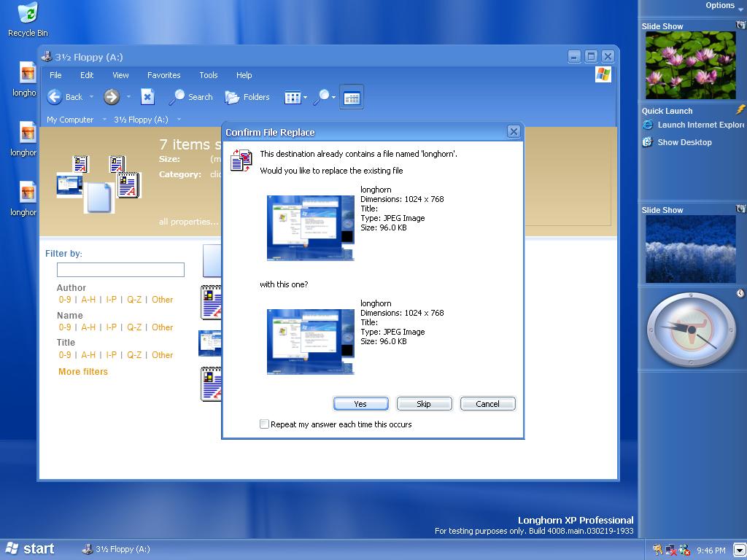Screen dimensions: 747x560
Task: Click the water lilies Slide Show image
Action: [690, 65]
